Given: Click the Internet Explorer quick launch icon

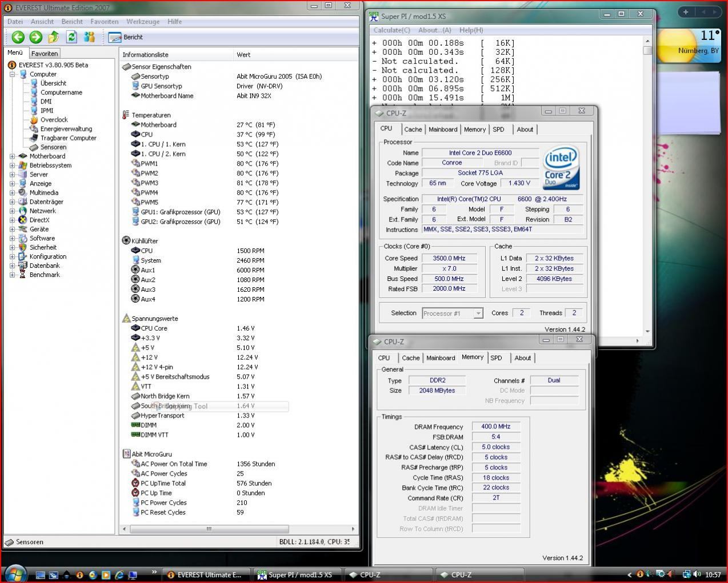Looking at the screenshot, I should tap(119, 575).
